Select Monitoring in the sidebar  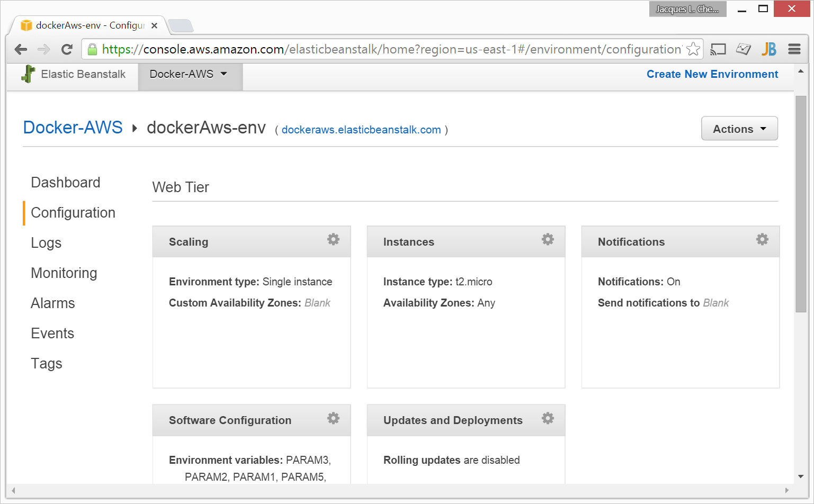[64, 273]
